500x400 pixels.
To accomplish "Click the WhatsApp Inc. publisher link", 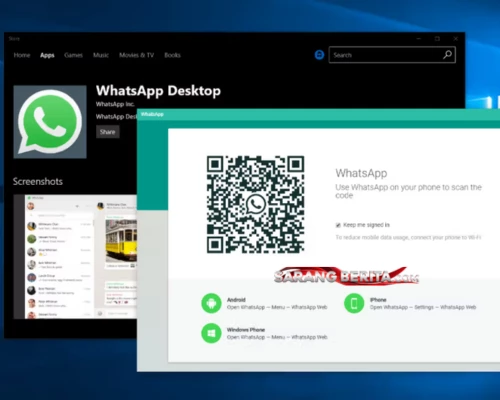I will coord(115,104).
